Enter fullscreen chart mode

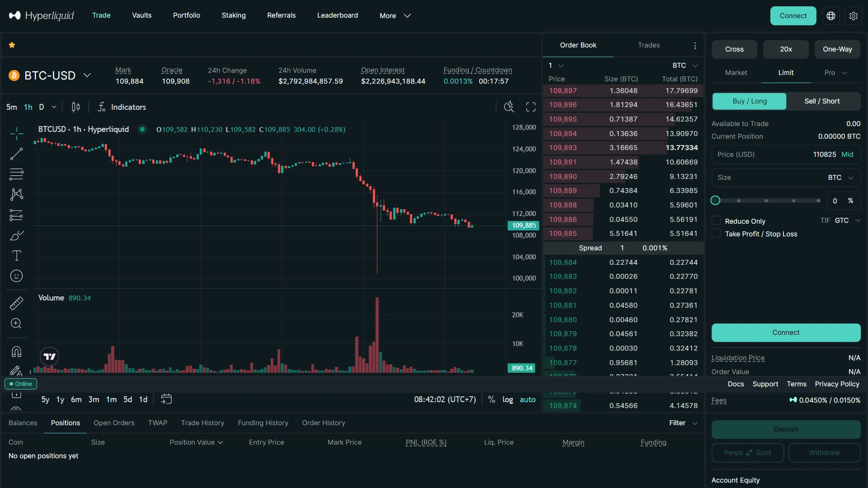530,107
